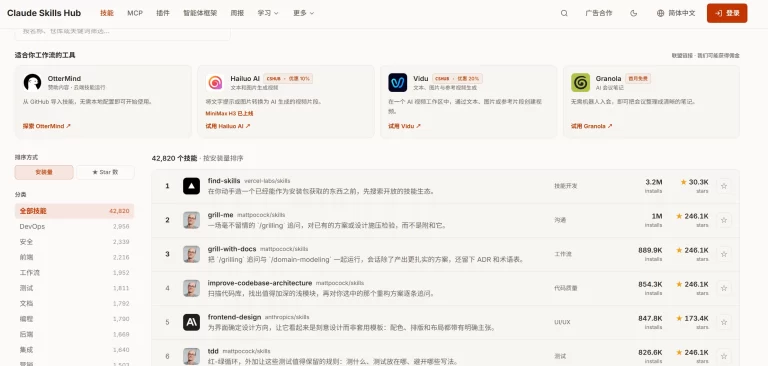Screen dimensions: 768x366
Task: Click the MiniMax H3 已上线 text
Action: [x=229, y=113]
